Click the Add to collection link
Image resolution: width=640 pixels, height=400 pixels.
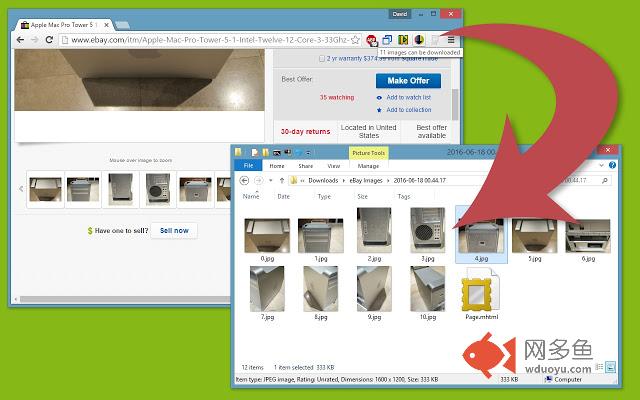[409, 110]
